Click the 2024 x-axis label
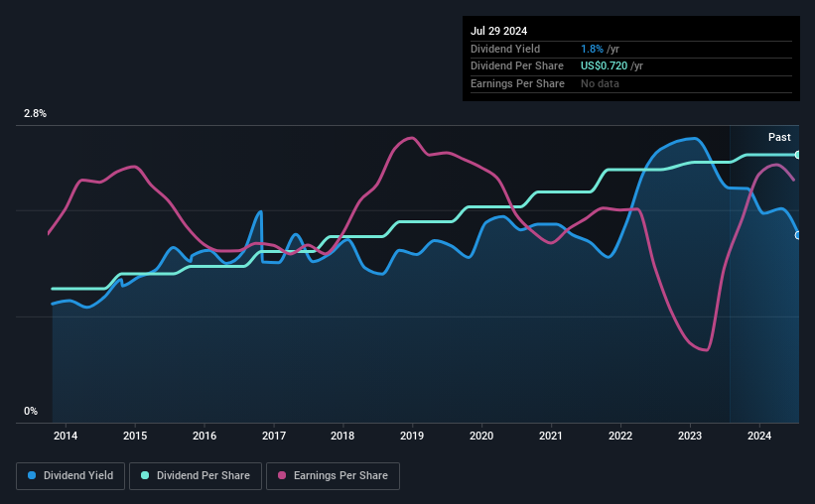 coord(759,436)
